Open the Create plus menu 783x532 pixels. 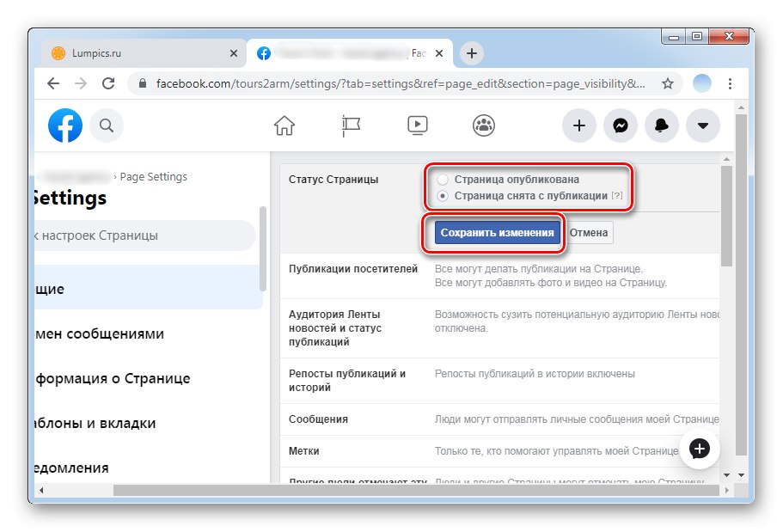pyautogui.click(x=578, y=125)
